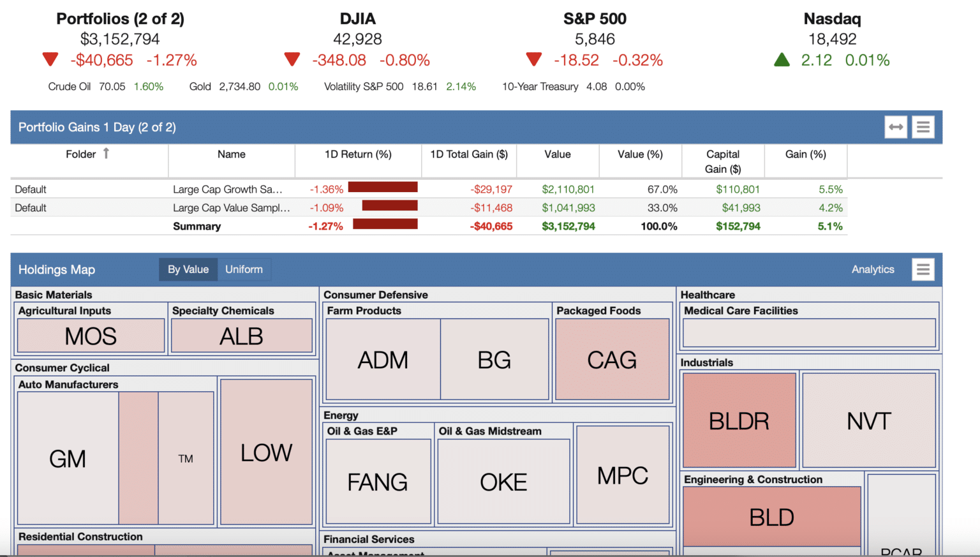Open the Holdings Map hamburger menu

tap(923, 269)
